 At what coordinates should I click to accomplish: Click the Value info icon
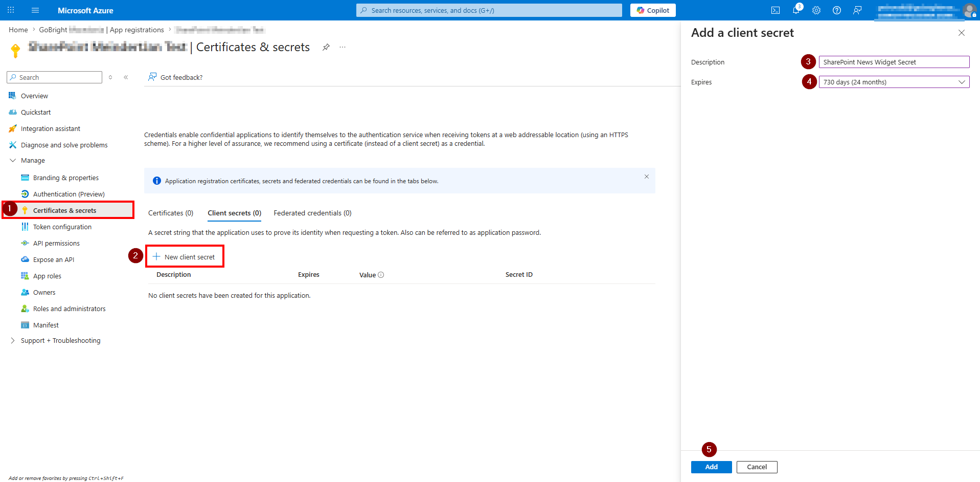click(381, 275)
